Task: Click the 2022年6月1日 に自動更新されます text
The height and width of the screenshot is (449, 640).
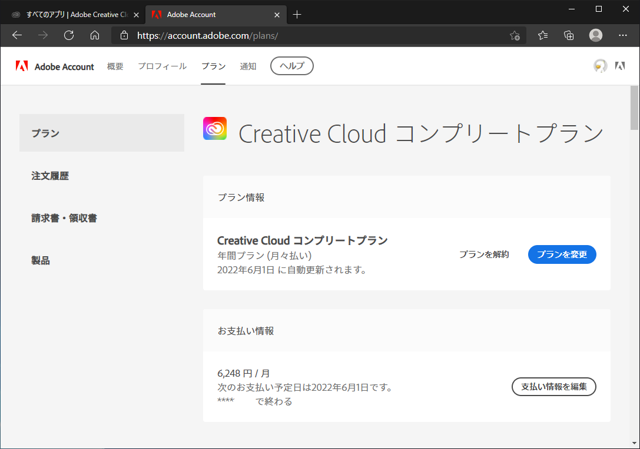Action: [291, 270]
